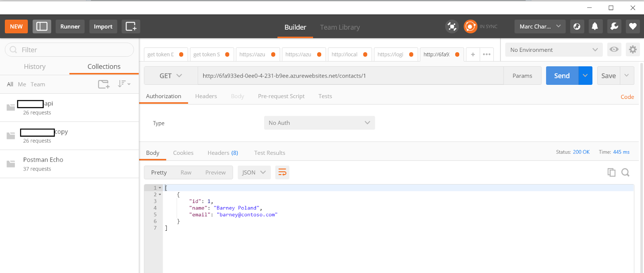This screenshot has width=644, height=273.
Task: Expand the Send options arrow
Action: coord(585,76)
